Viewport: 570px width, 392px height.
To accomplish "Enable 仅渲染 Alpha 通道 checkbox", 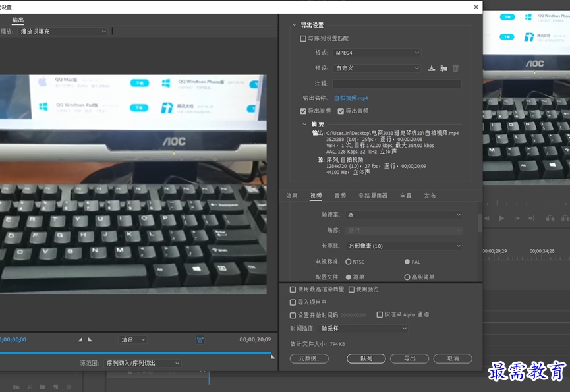I will pos(380,314).
